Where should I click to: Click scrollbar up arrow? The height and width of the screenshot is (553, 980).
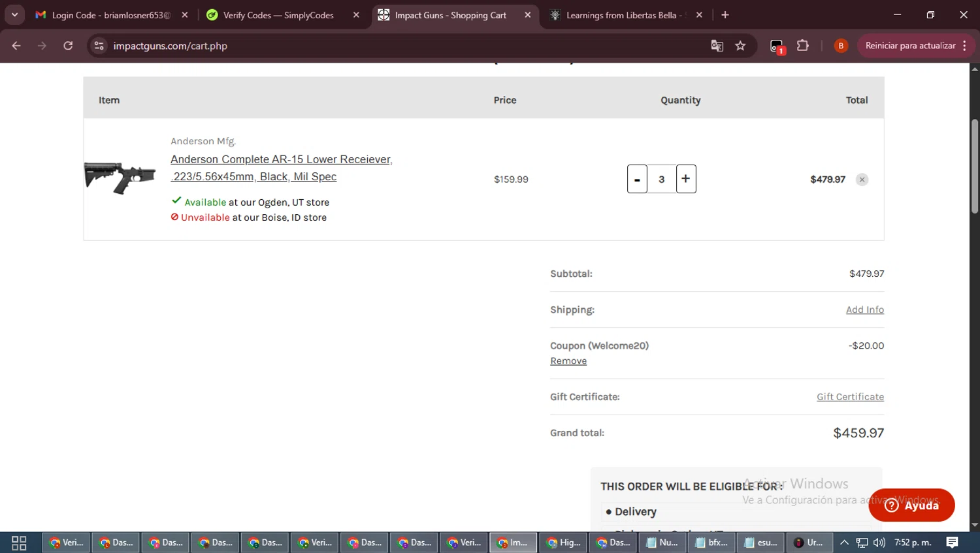[975, 69]
